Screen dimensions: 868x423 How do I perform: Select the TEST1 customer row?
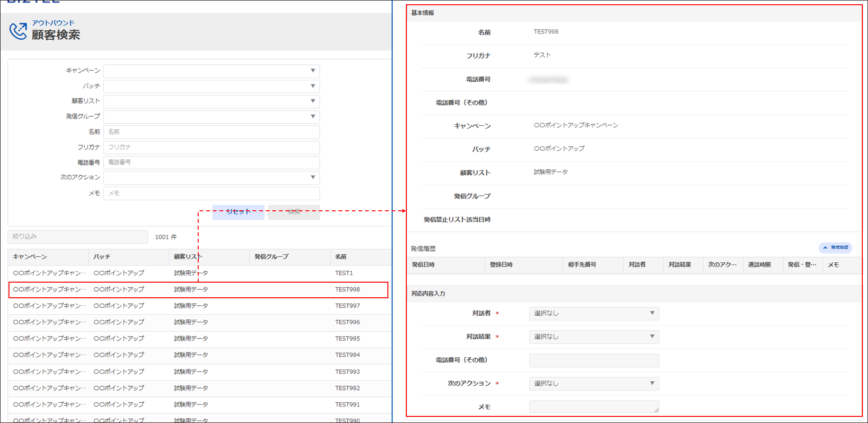pos(200,273)
